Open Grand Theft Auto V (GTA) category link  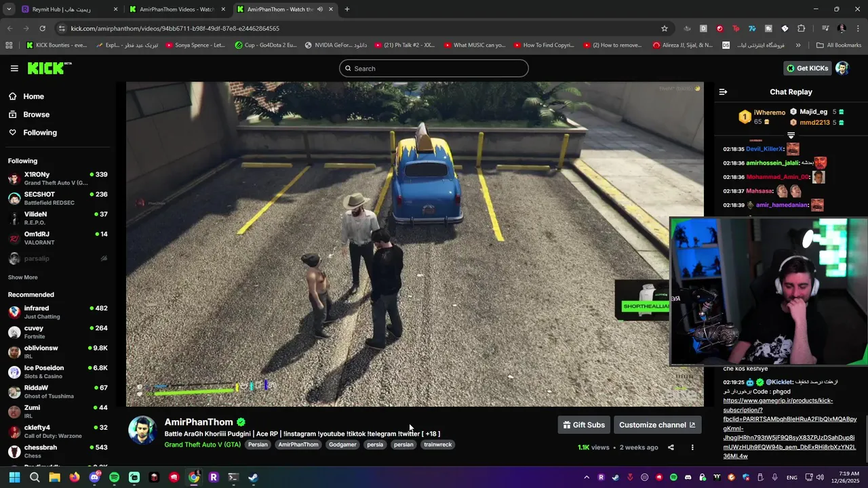point(202,445)
